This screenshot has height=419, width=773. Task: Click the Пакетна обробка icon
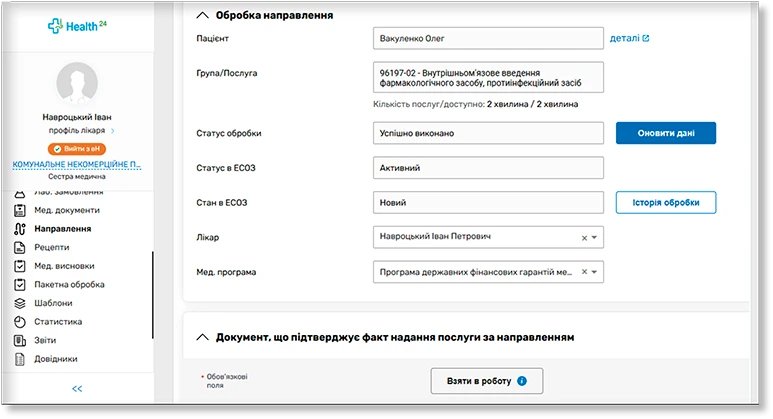tap(20, 285)
